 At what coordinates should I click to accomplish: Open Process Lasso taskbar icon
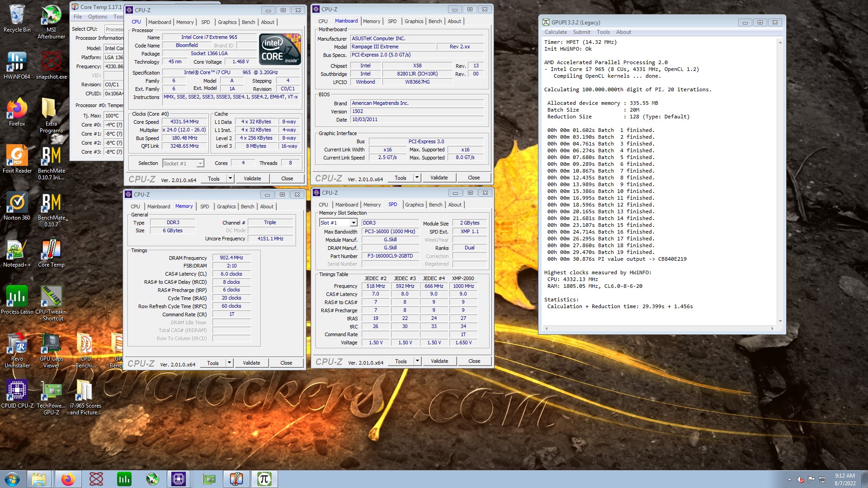(x=124, y=479)
